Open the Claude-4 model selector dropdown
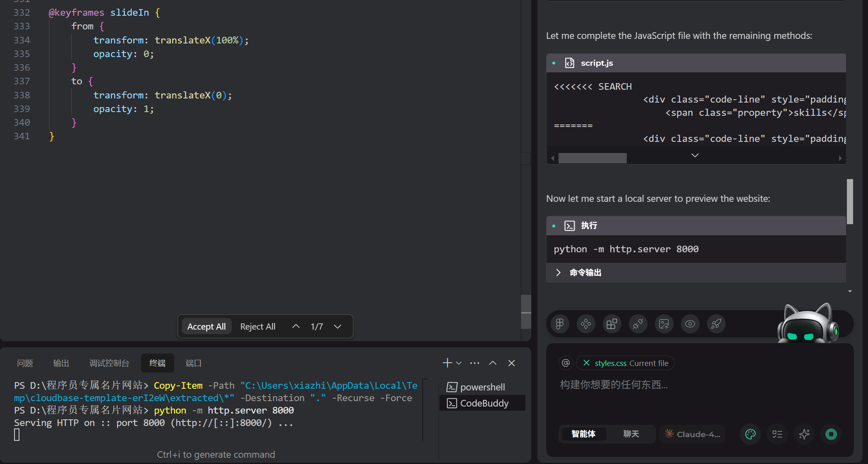The image size is (868, 464). (x=693, y=434)
